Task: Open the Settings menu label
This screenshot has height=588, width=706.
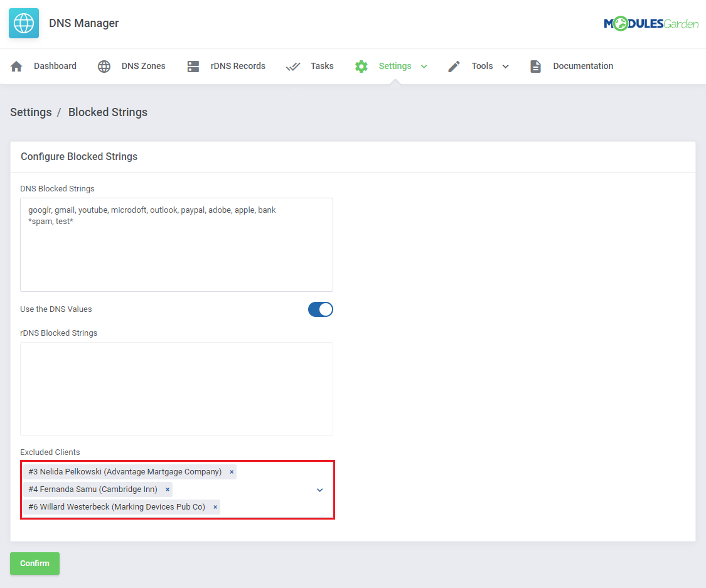Action: pyautogui.click(x=395, y=66)
